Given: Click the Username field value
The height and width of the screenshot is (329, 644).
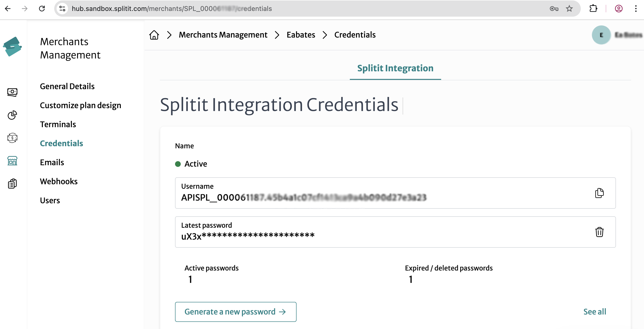Looking at the screenshot, I should tap(304, 198).
